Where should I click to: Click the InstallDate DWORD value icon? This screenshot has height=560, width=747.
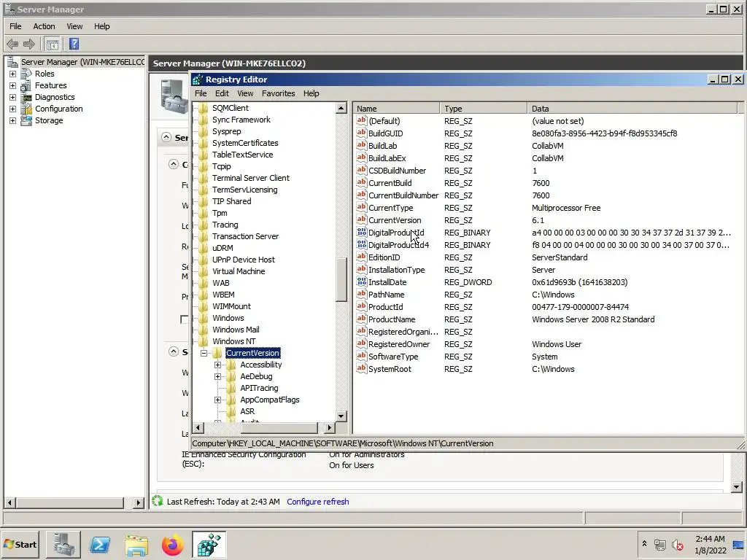click(362, 282)
